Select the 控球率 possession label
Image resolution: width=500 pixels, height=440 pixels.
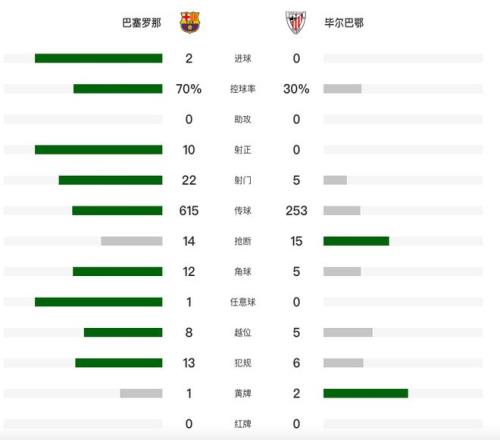pos(243,89)
